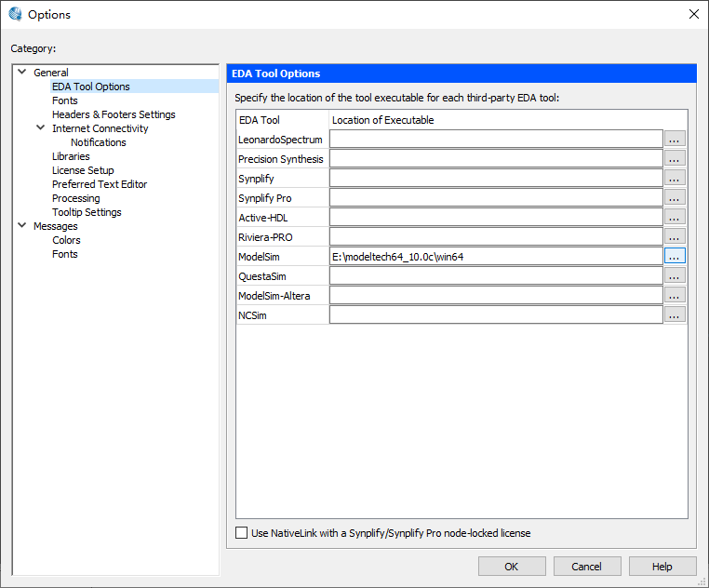The image size is (709, 588).
Task: Select Tooltip Settings
Action: point(87,212)
